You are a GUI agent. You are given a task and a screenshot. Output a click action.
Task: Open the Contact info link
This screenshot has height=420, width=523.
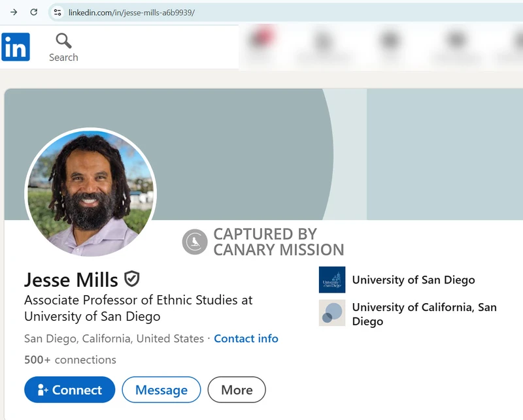click(x=246, y=338)
